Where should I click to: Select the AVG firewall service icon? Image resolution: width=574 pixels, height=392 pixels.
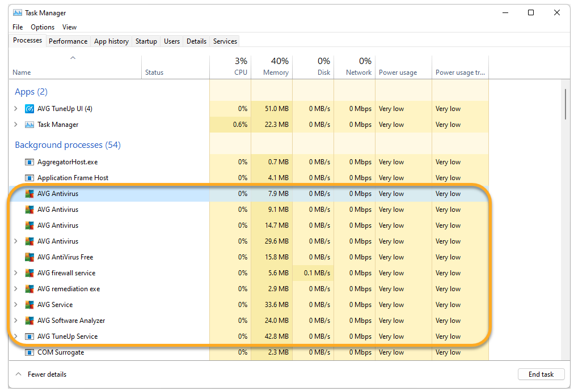[29, 273]
